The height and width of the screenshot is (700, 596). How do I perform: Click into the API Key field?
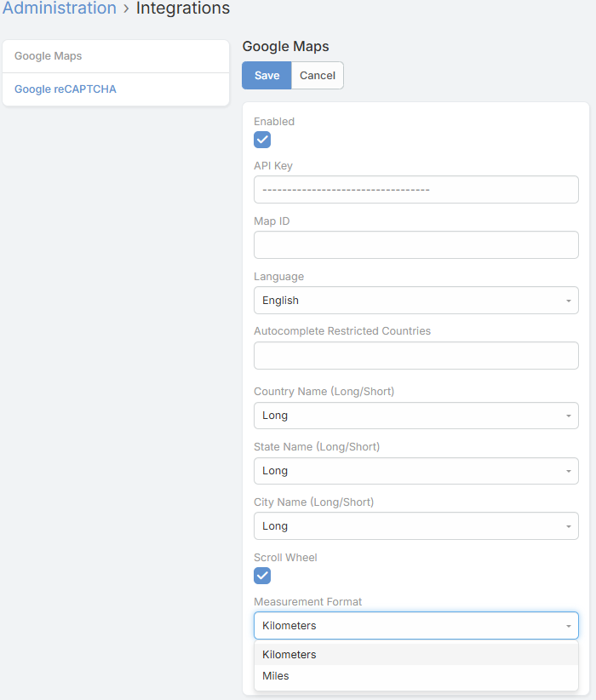coord(415,190)
